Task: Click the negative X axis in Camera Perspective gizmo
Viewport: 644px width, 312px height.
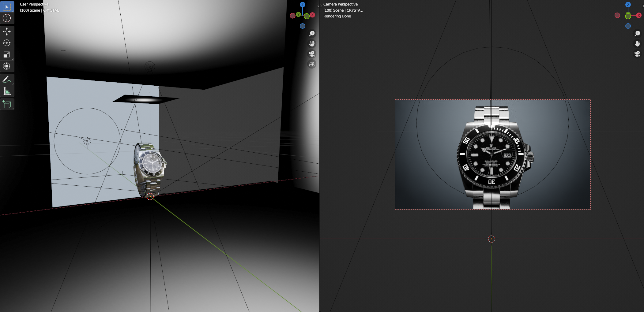Action: coord(617,15)
